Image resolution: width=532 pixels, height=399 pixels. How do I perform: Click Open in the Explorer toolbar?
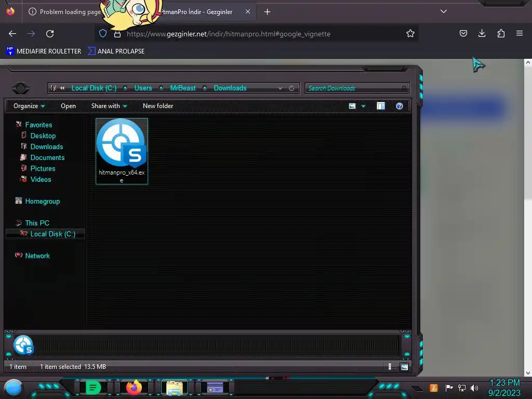(x=68, y=106)
